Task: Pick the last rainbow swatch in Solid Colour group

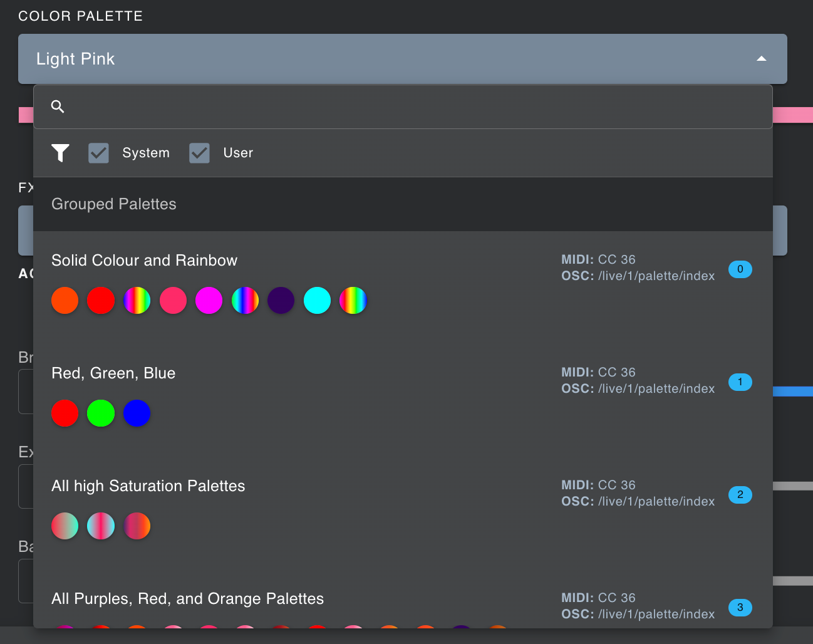Action: 353,301
